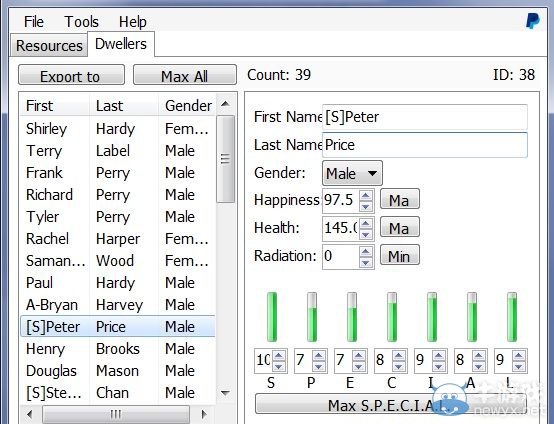Decrease Charisma stat spinner down arrow

(399, 366)
